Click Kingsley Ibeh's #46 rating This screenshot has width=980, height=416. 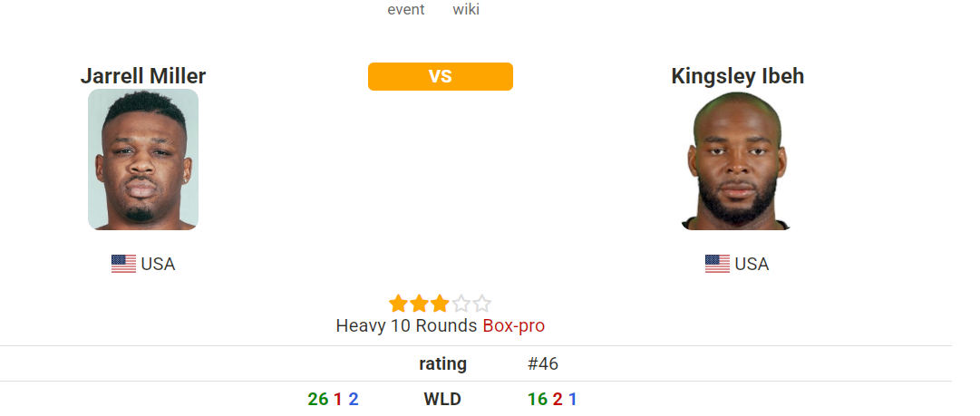pyautogui.click(x=543, y=363)
